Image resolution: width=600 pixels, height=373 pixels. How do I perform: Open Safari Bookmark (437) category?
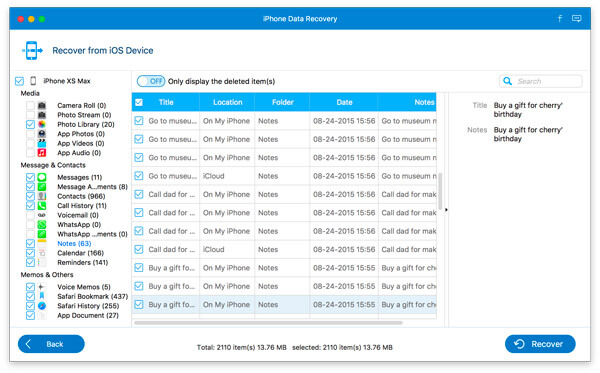click(x=93, y=296)
